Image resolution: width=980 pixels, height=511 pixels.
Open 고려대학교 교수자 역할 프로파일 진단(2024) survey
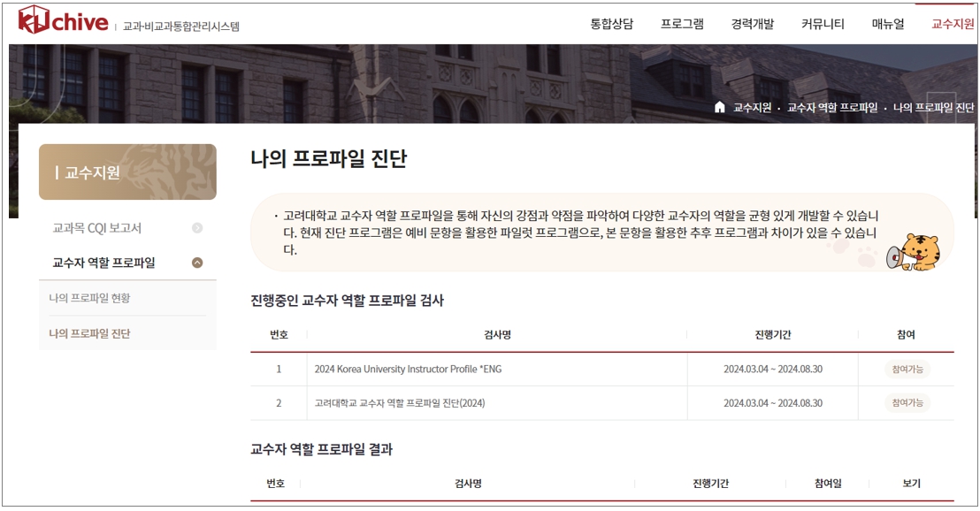(x=400, y=403)
